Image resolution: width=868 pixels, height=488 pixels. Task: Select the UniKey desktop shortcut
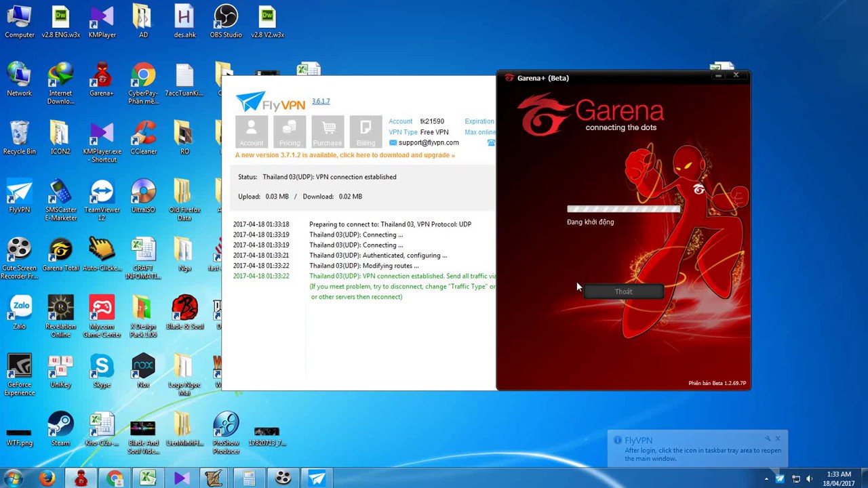(x=60, y=371)
